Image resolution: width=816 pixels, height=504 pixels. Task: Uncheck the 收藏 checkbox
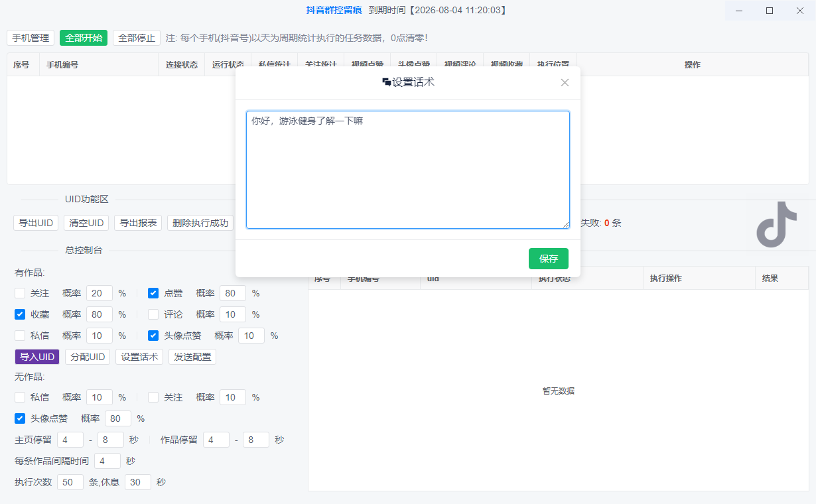pos(20,314)
